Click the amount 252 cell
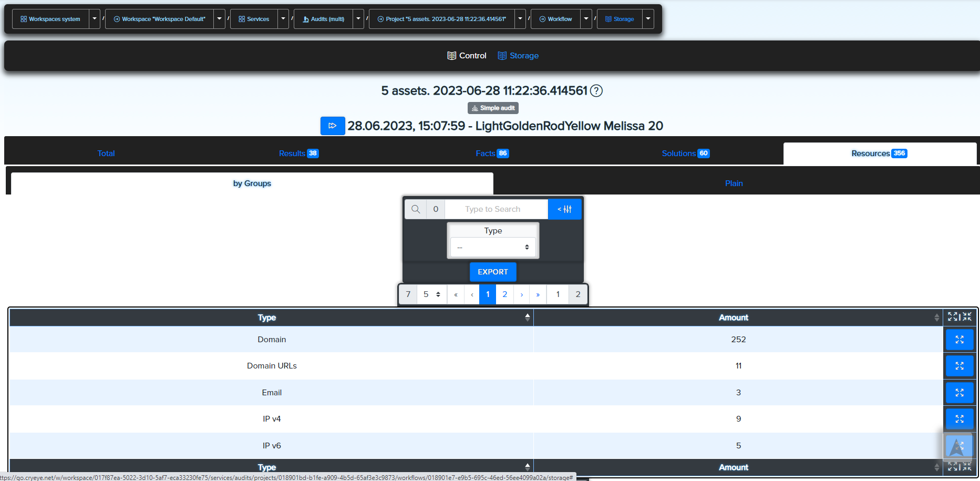 (x=738, y=340)
